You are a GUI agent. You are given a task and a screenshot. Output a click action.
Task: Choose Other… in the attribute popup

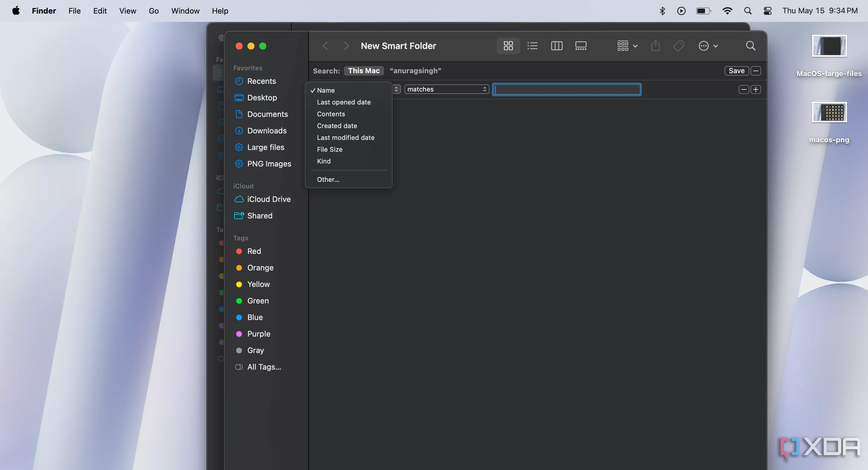point(348,179)
